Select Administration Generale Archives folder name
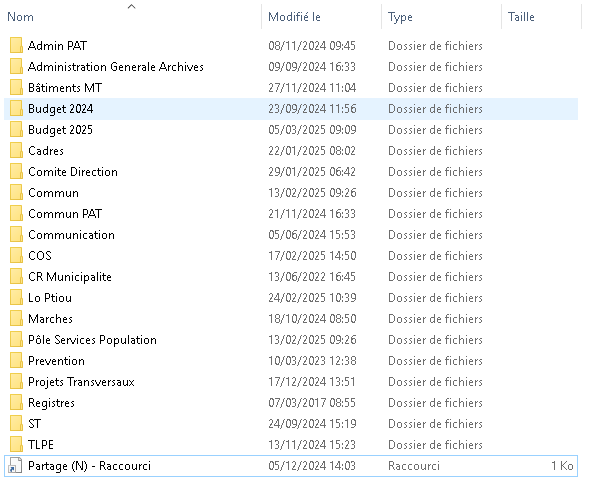This screenshot has height=485, width=590. [x=116, y=67]
